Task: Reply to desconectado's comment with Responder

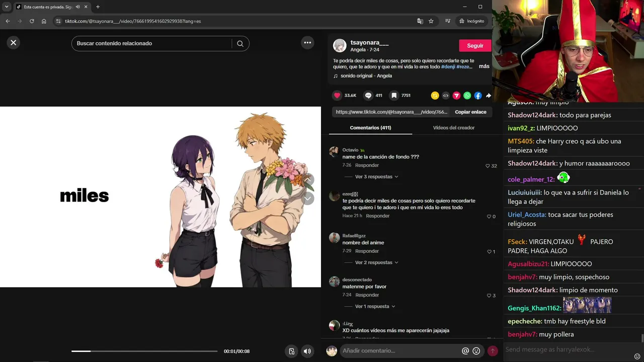Action: pyautogui.click(x=367, y=295)
